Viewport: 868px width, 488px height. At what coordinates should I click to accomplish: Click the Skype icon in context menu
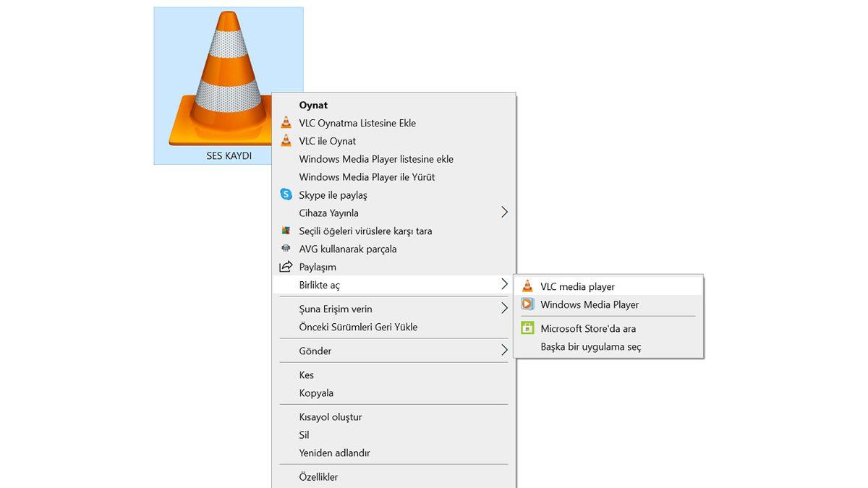pyautogui.click(x=286, y=194)
